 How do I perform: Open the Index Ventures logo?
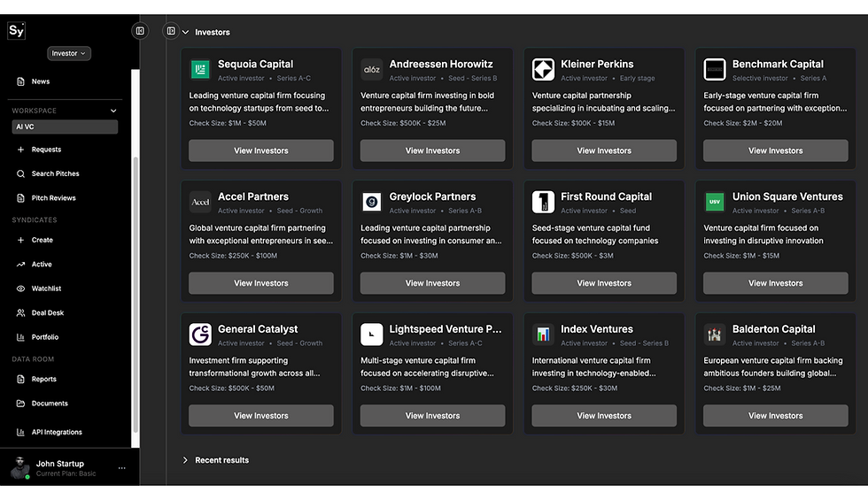[x=543, y=335]
